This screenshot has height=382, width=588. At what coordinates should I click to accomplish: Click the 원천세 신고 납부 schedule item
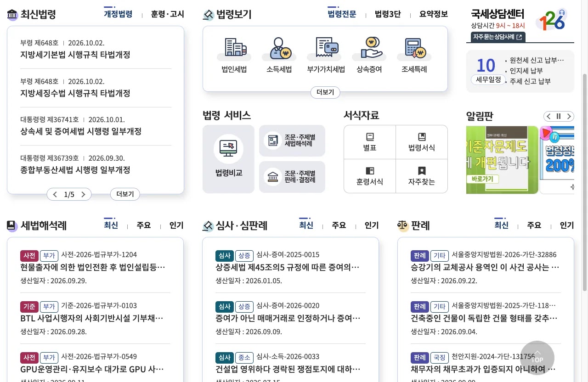click(537, 60)
